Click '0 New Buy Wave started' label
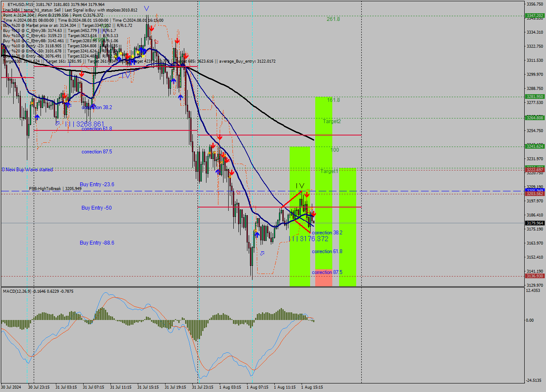The width and height of the screenshot is (546, 392). point(27,170)
